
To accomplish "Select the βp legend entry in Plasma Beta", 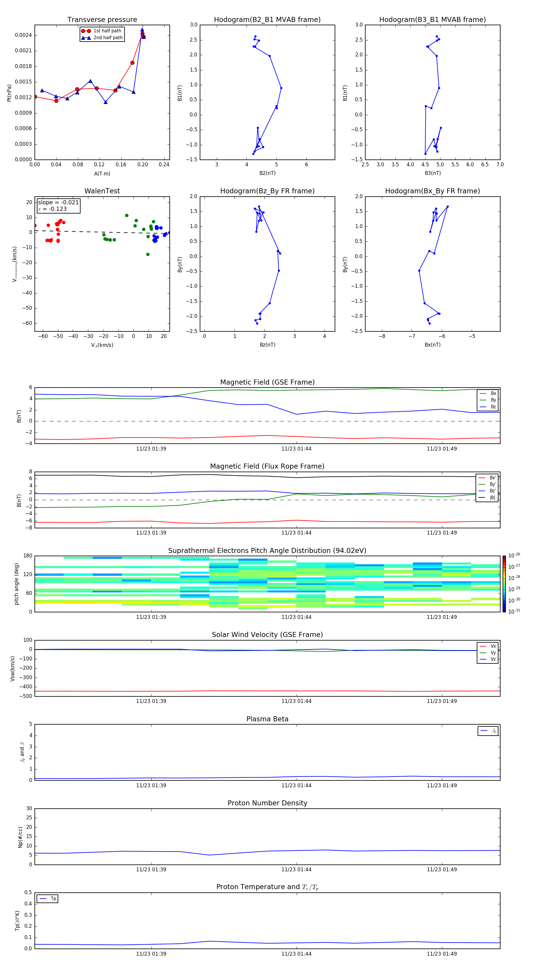I will [489, 731].
